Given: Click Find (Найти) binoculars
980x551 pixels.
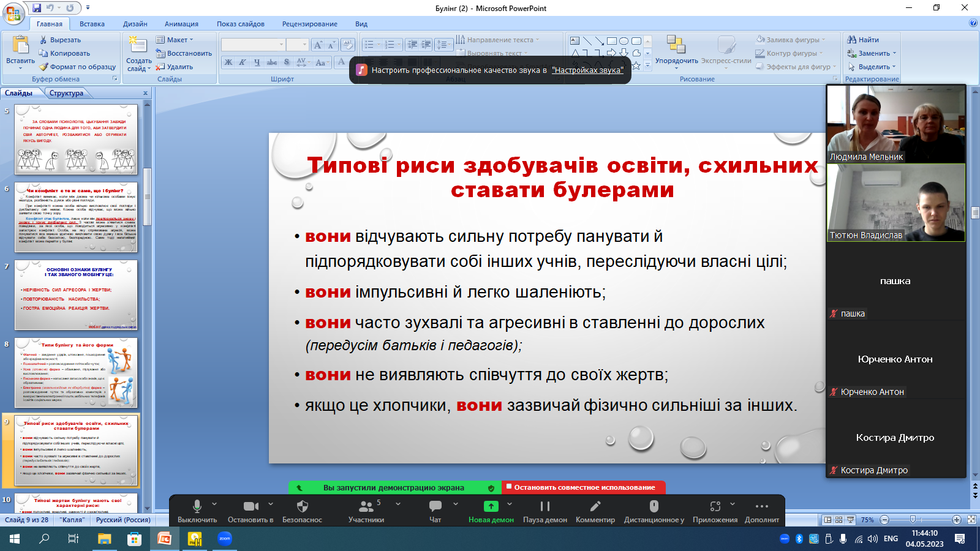Looking at the screenshot, I should pyautogui.click(x=863, y=40).
